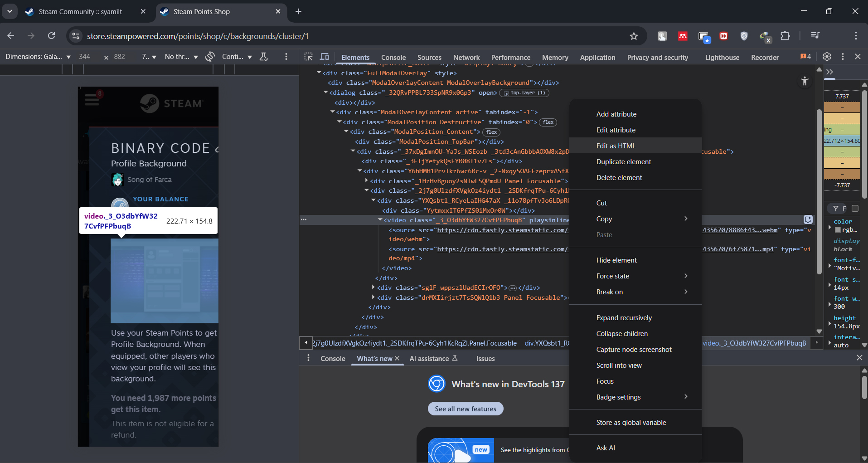Screen dimensions: 868x463
Task: Switch to the Console panel tab
Action: 393,57
